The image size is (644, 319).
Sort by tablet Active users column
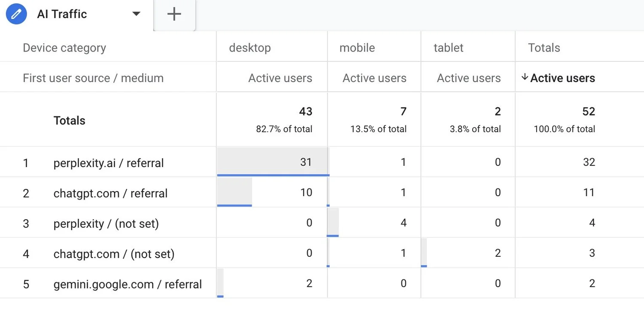tap(468, 78)
